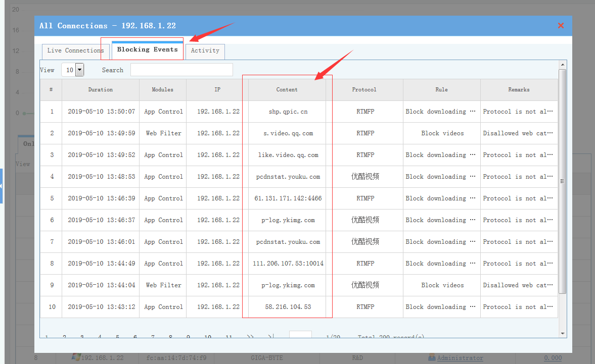This screenshot has width=595, height=364.
Task: Click Block videos rule in row 2
Action: tap(442, 133)
